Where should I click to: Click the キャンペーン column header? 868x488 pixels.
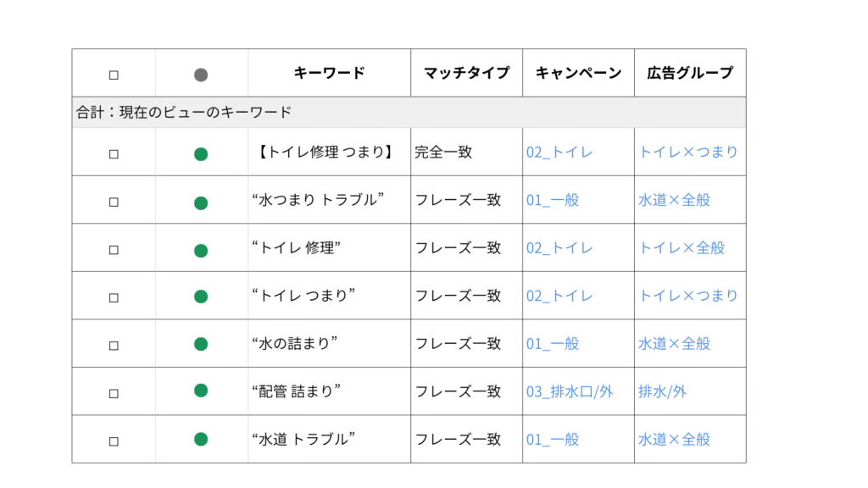pos(578,73)
